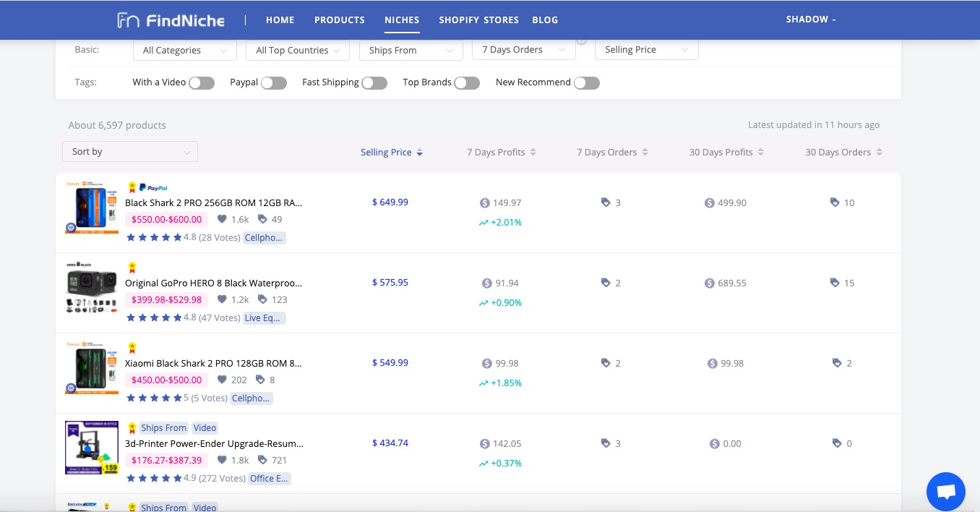Click the star rating of 3d-Printer Power-Ender
The width and height of the screenshot is (980, 512).
click(x=154, y=478)
